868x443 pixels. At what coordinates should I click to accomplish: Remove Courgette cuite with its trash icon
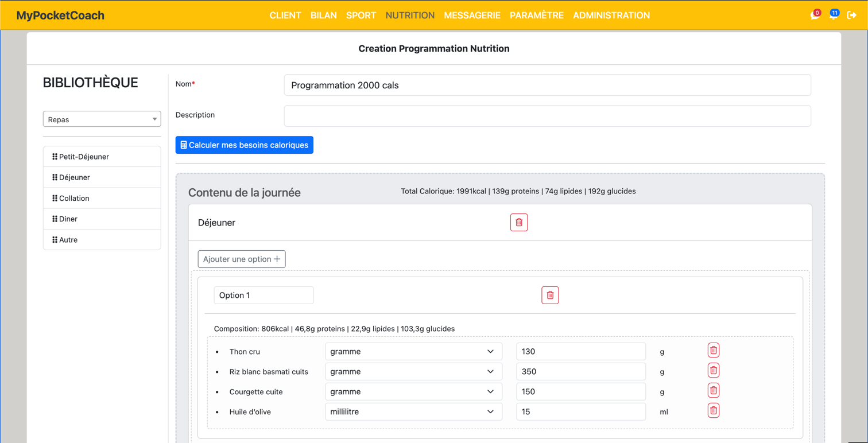(x=713, y=391)
